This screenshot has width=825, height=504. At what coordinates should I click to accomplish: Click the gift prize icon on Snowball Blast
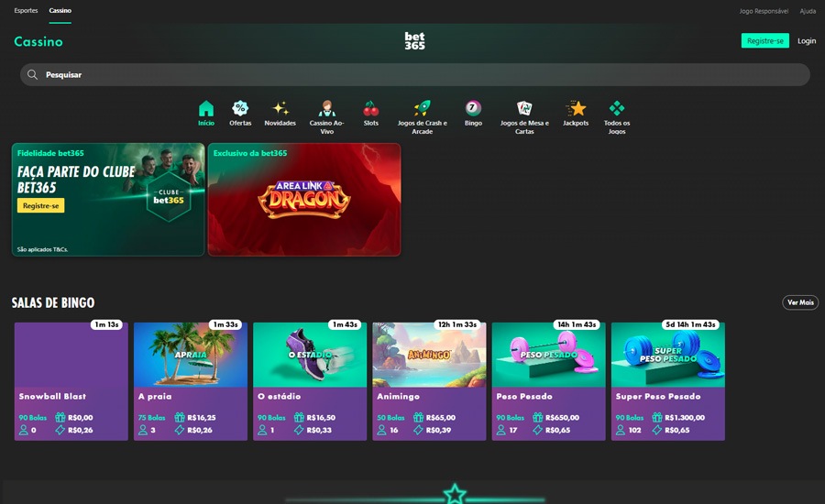(x=60, y=417)
